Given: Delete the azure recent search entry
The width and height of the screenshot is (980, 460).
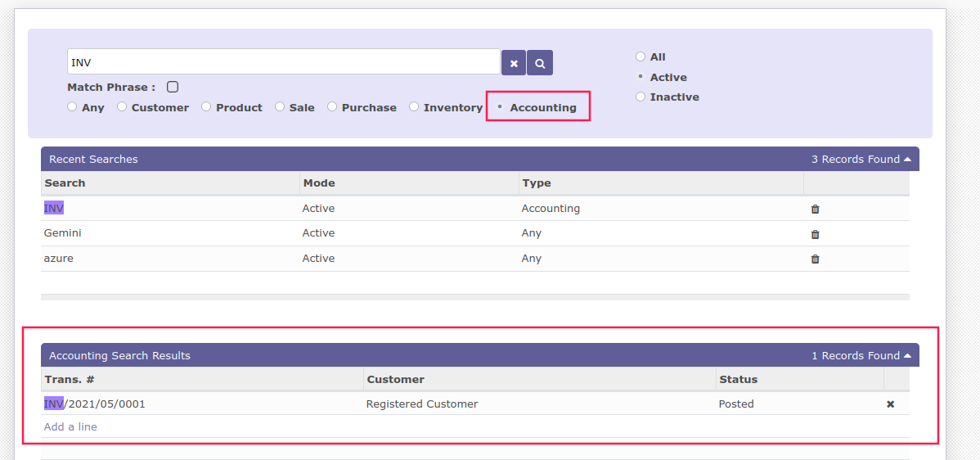Looking at the screenshot, I should point(815,259).
